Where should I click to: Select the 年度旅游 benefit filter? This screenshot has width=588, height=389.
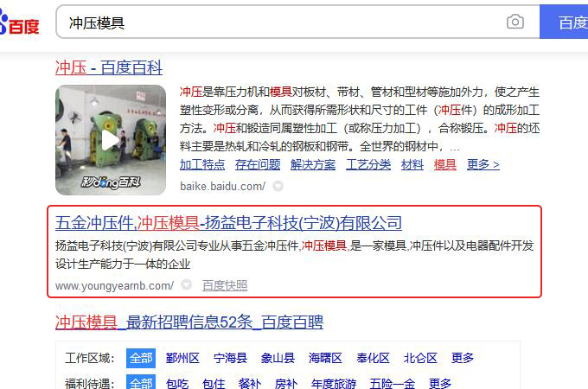pos(334,383)
